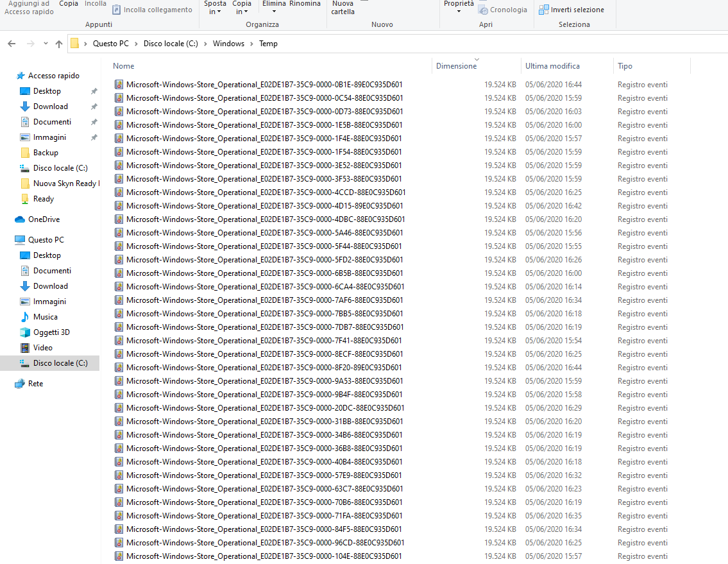Select file ending 0B1E-89E0C935D601
The width and height of the screenshot is (728, 564).
(264, 85)
